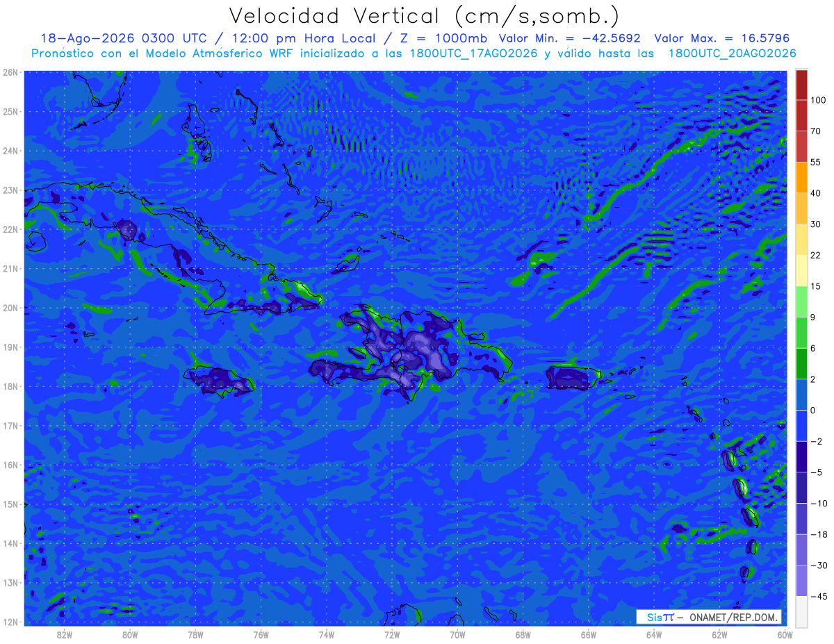The width and height of the screenshot is (834, 644).
Task: Click the "23N" latitude label
Action: (10, 190)
